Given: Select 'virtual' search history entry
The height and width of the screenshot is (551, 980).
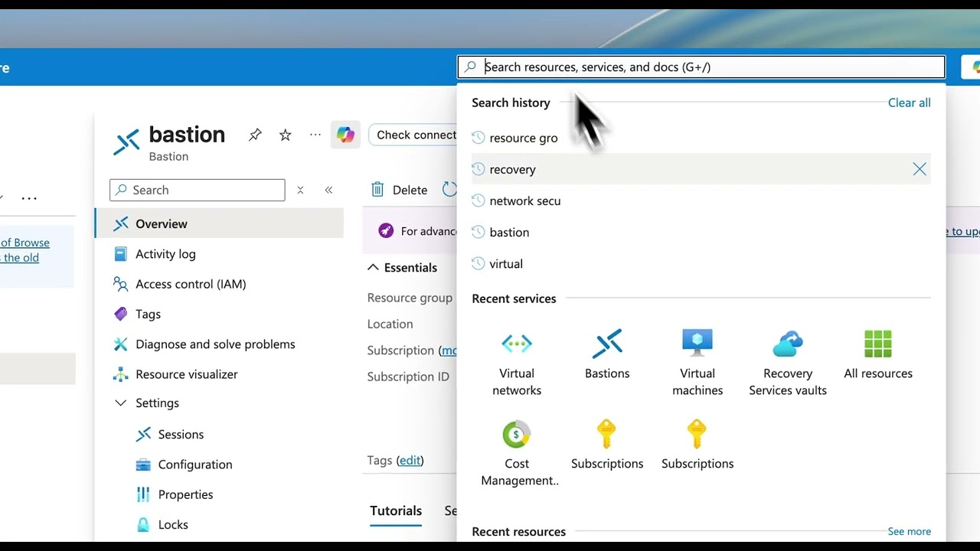Looking at the screenshot, I should [x=701, y=263].
